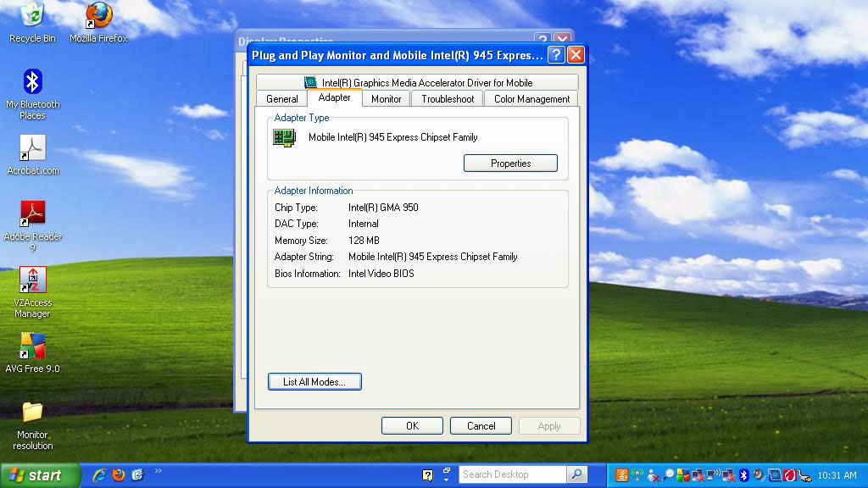Open the Acrobat.com desktop shortcut
The height and width of the screenshot is (488, 868).
point(32,155)
